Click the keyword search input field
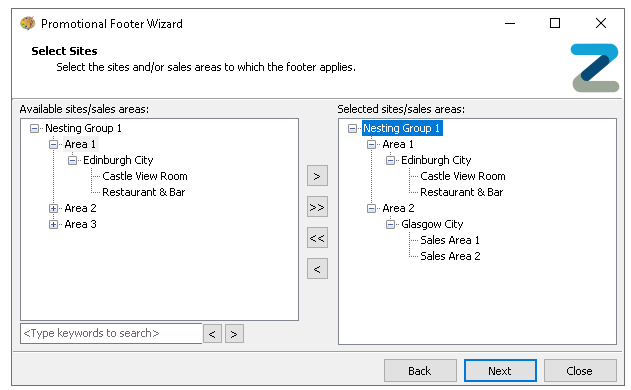 point(111,333)
